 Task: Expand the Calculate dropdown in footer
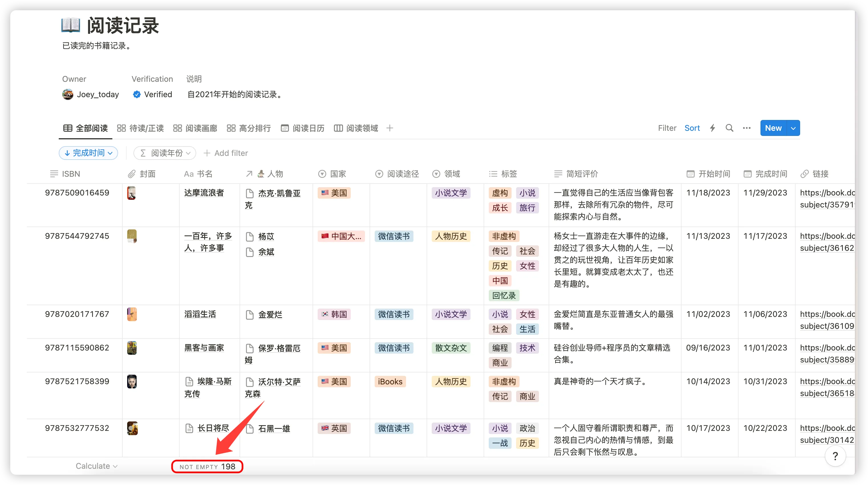pyautogui.click(x=96, y=466)
